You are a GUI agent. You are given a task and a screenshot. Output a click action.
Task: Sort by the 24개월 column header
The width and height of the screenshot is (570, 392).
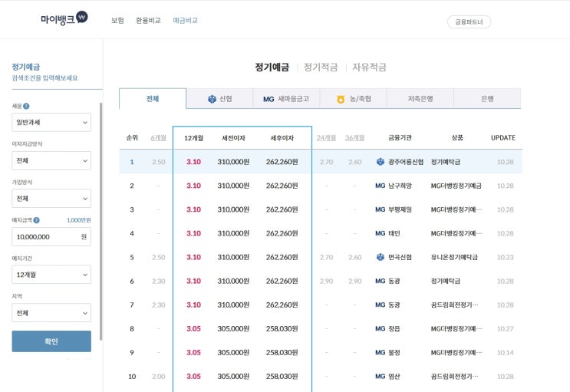(x=326, y=138)
